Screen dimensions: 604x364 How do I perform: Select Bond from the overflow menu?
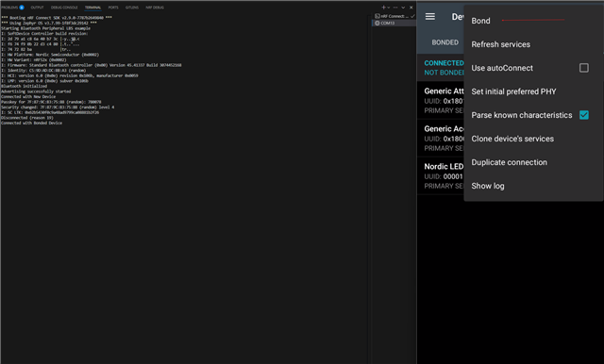click(480, 21)
